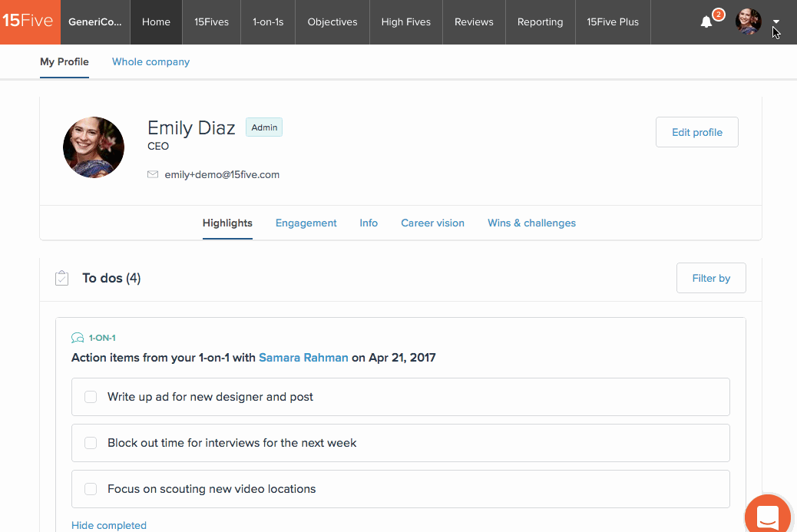Open the chat support bubble

[x=768, y=517]
